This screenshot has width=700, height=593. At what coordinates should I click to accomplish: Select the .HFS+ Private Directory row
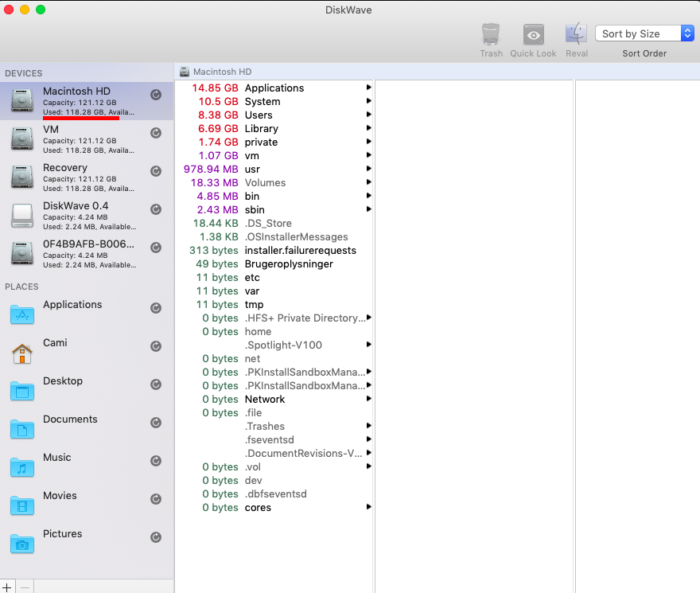click(274, 318)
